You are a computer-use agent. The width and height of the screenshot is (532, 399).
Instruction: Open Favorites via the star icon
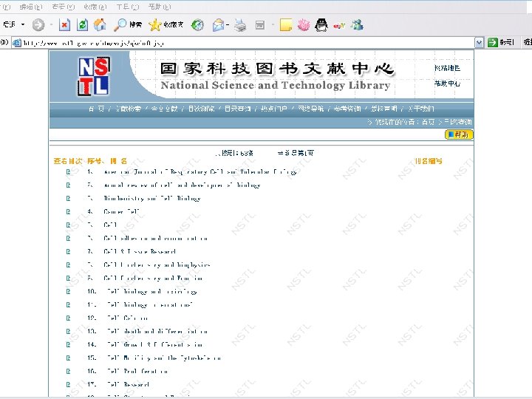point(154,25)
